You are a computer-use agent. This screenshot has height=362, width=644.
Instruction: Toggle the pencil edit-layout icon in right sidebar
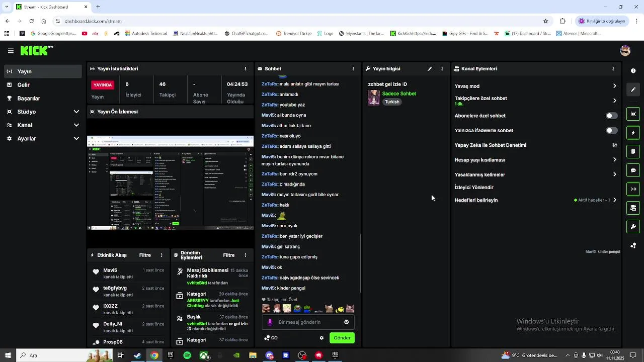coord(633,89)
